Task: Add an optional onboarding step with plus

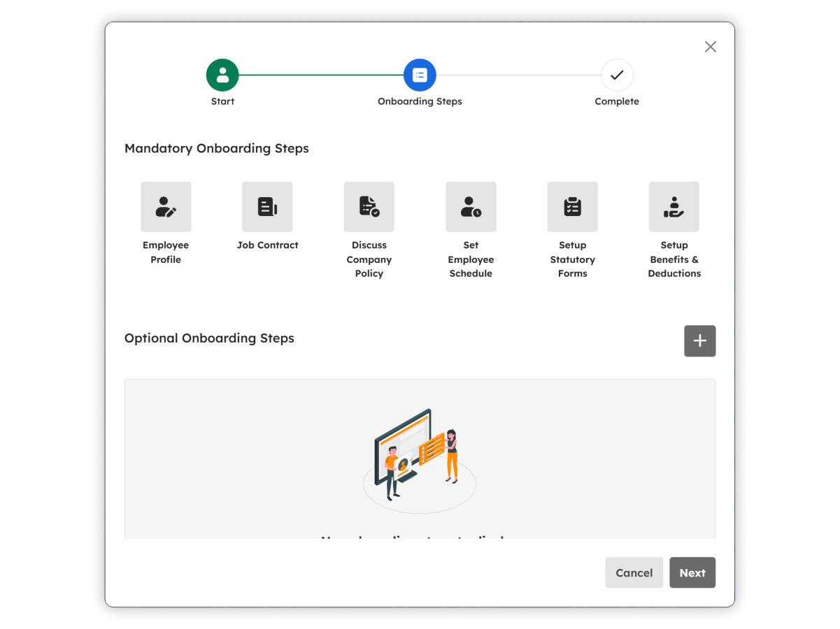Action: pos(699,341)
